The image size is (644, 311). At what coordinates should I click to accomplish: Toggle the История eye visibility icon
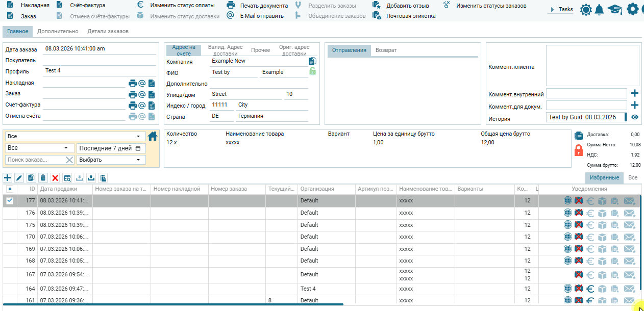click(635, 117)
